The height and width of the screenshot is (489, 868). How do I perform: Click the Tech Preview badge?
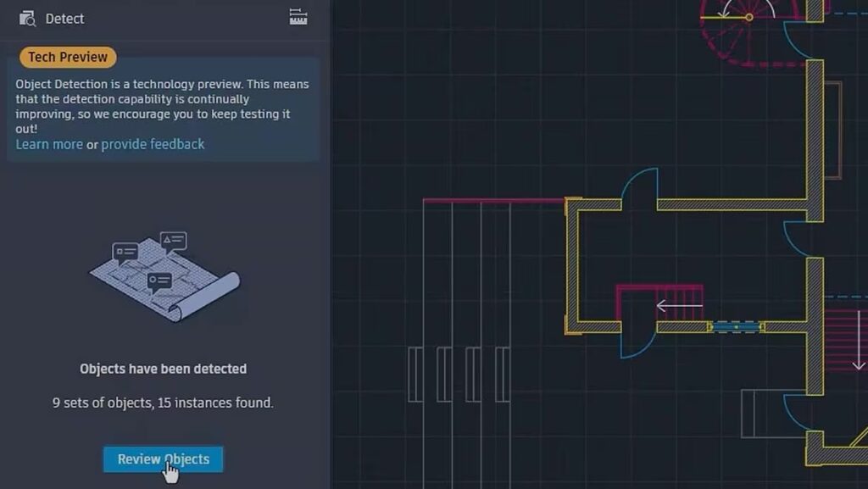click(68, 57)
